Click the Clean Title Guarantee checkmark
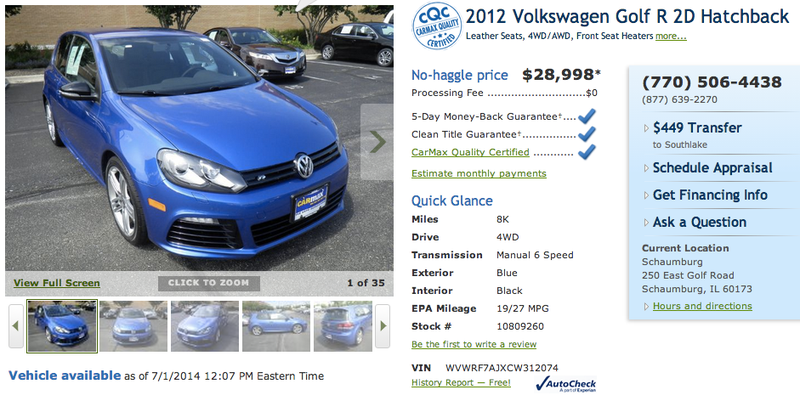Image resolution: width=800 pixels, height=401 pixels. pyautogui.click(x=587, y=134)
